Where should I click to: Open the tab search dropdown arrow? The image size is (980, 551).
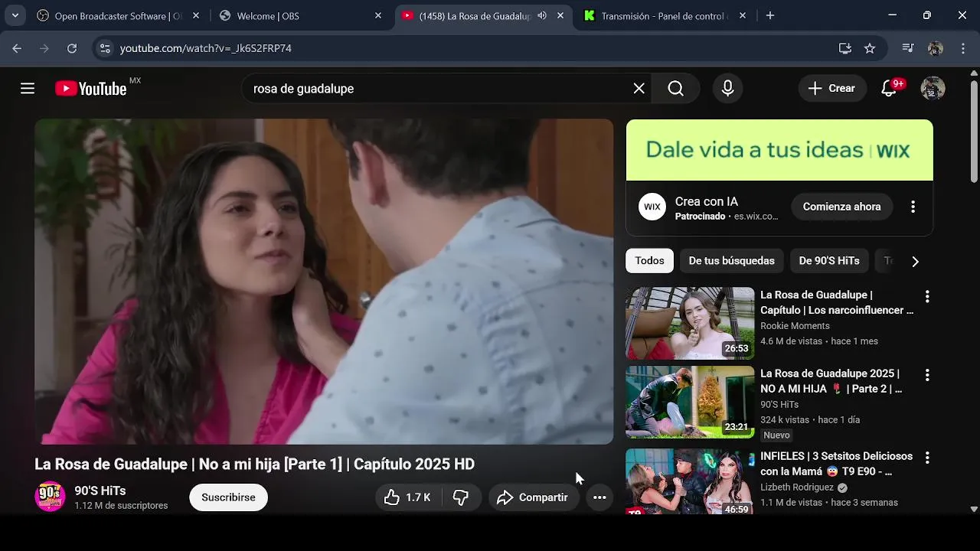coord(15,15)
